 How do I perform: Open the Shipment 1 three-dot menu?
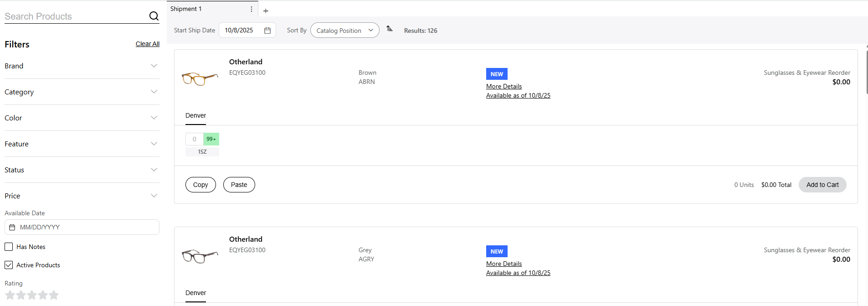click(x=252, y=9)
